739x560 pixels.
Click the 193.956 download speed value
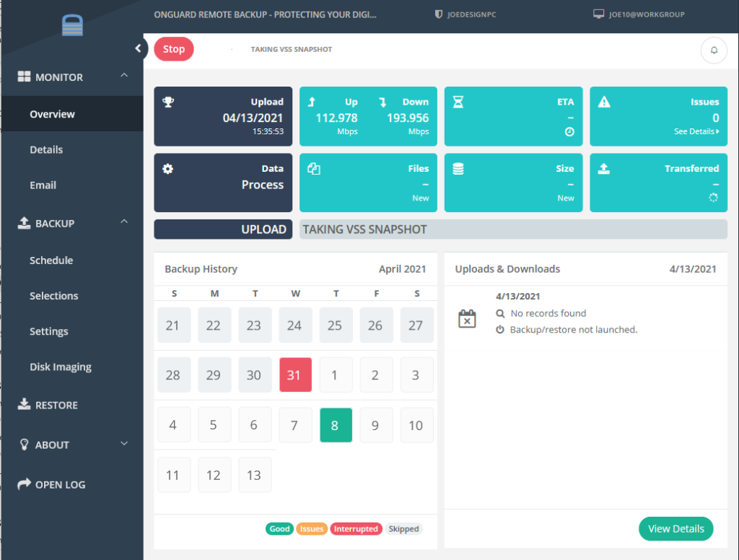(408, 118)
